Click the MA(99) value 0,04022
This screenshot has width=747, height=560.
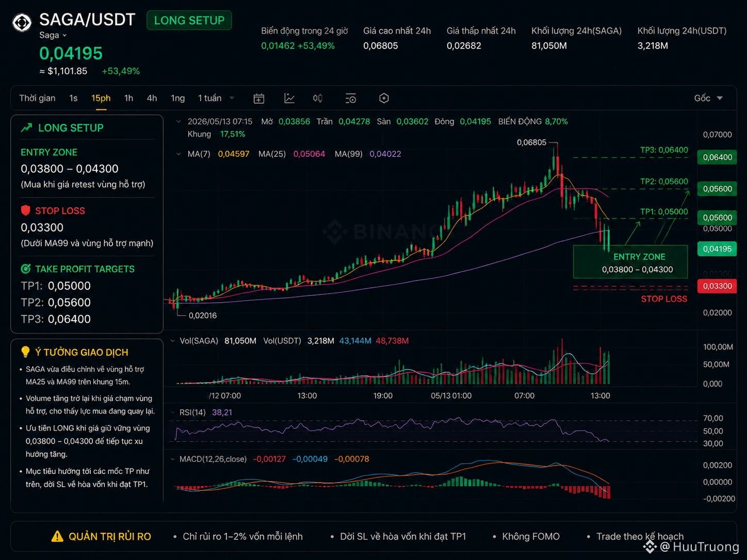point(385,154)
